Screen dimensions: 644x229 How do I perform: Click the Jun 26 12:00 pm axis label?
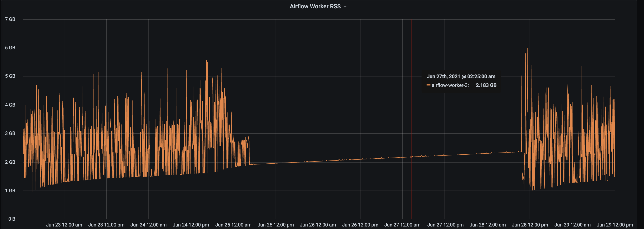[360, 225]
